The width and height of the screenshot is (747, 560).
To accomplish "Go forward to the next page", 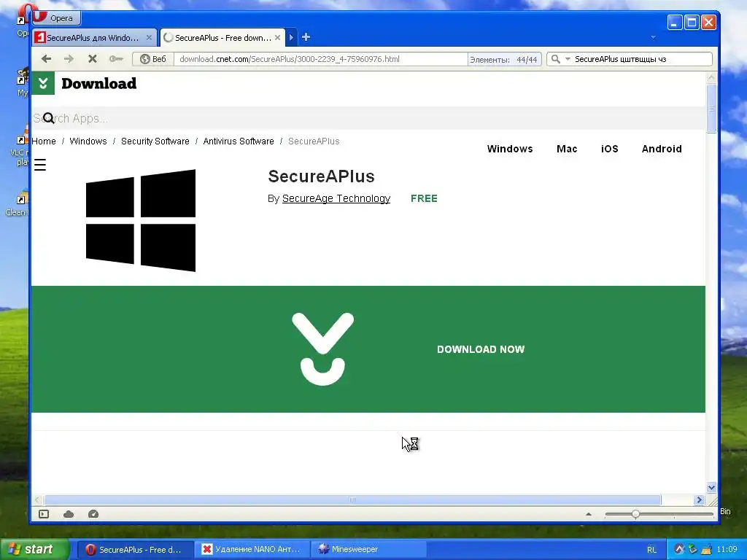I will [x=69, y=59].
